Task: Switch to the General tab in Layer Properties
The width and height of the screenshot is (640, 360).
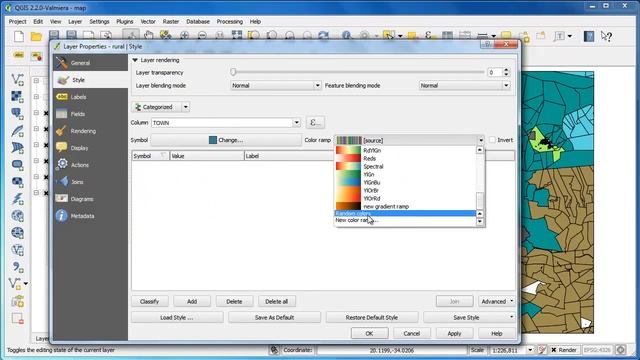Action: 90,63
